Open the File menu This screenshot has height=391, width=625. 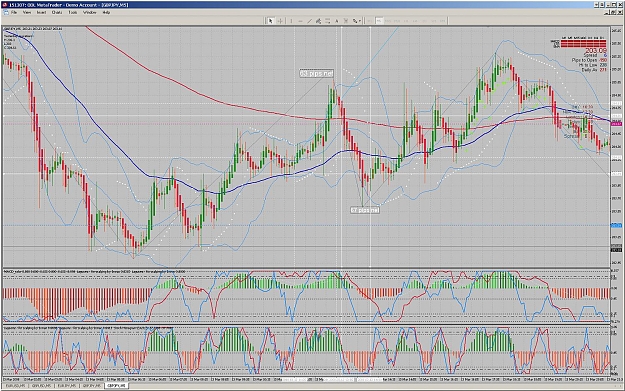click(14, 12)
